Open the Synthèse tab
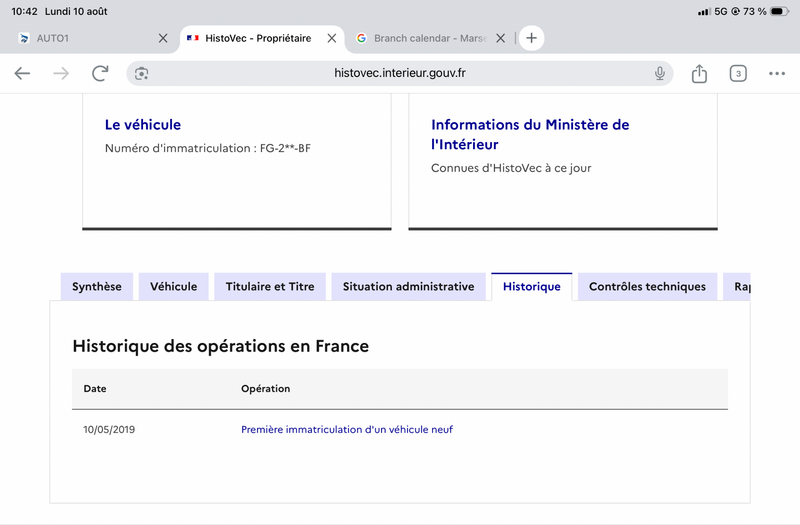This screenshot has width=800, height=525. pos(97,287)
